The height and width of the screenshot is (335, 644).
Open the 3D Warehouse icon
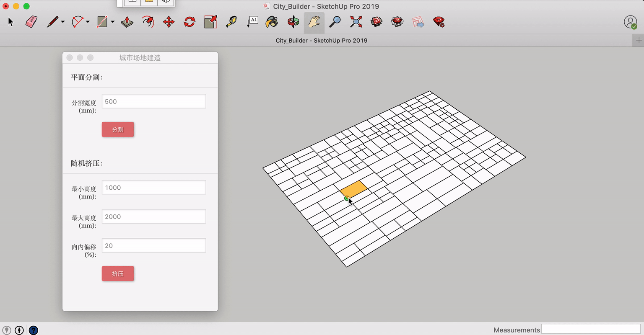coord(377,22)
